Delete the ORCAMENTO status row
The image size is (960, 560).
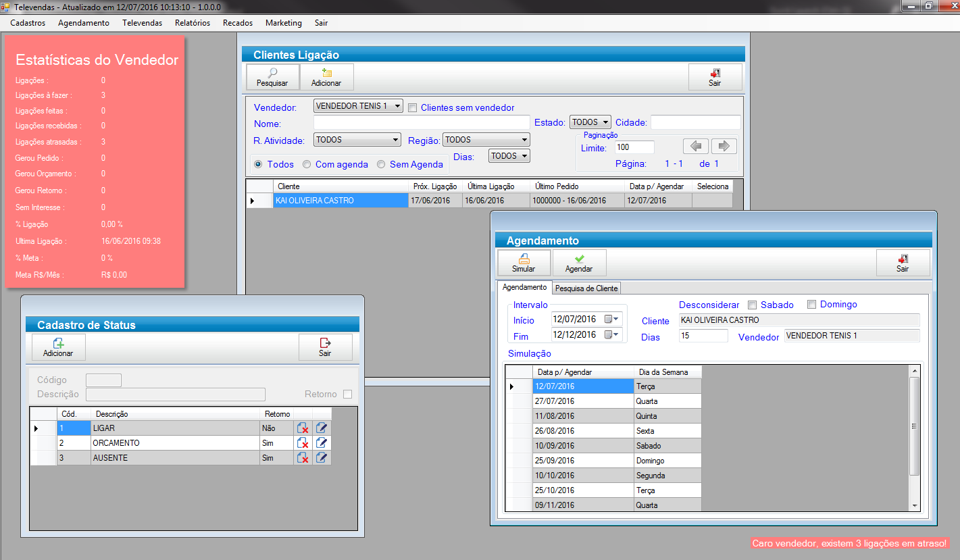coord(303,443)
